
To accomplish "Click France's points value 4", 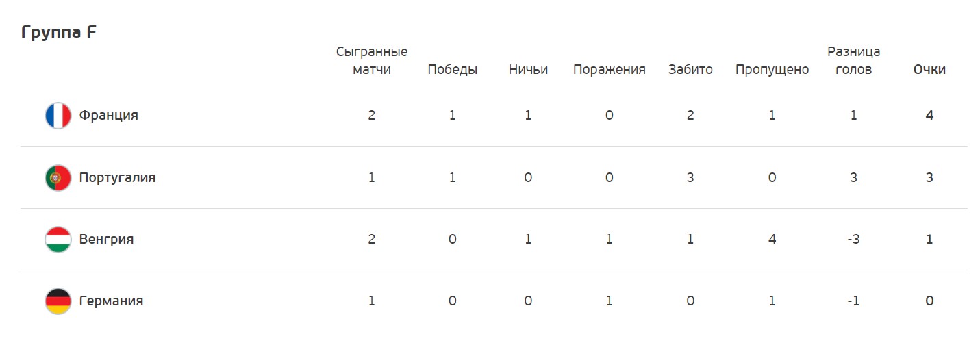I will pos(929,116).
